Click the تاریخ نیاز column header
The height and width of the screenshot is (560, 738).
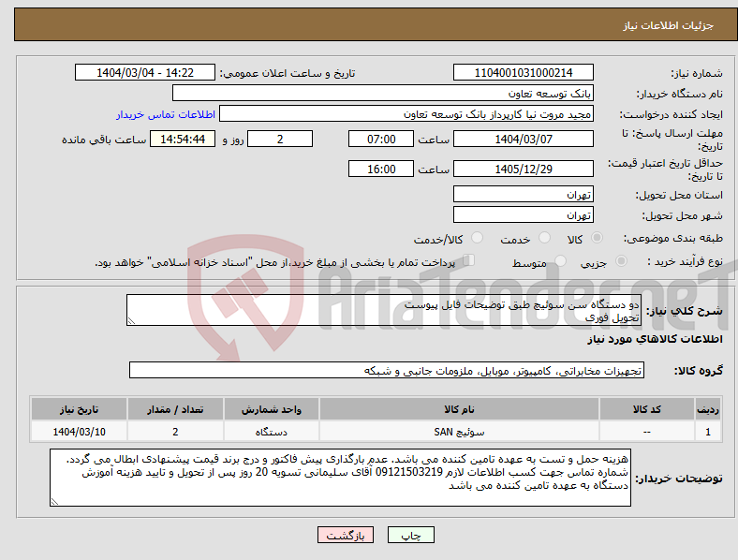79,409
